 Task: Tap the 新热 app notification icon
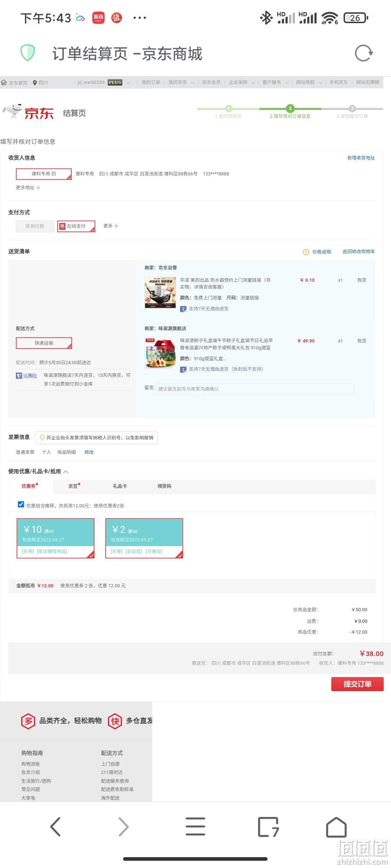(x=98, y=18)
